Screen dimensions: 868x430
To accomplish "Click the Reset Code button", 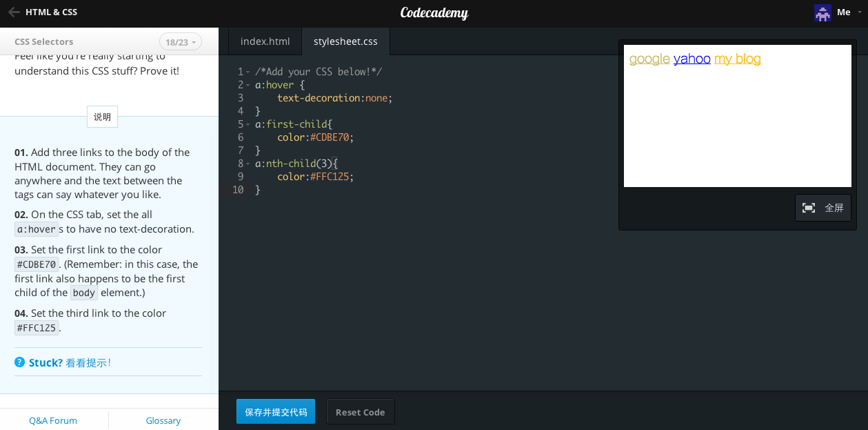I will pyautogui.click(x=360, y=411).
